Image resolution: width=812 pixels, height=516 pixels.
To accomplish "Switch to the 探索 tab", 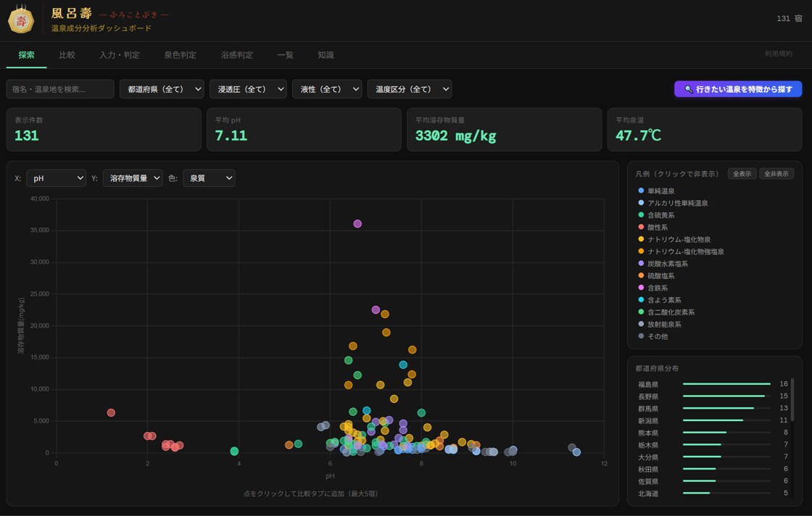I will tap(26, 55).
